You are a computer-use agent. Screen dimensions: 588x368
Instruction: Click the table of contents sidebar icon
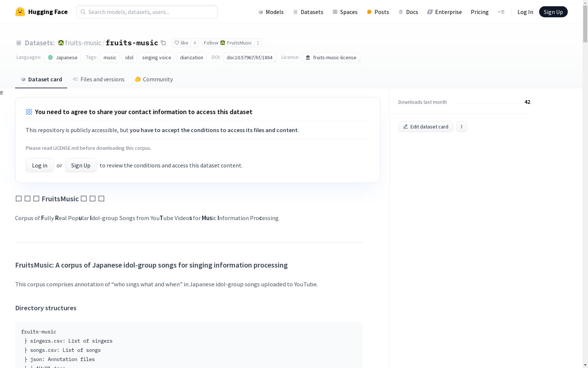[2, 93]
